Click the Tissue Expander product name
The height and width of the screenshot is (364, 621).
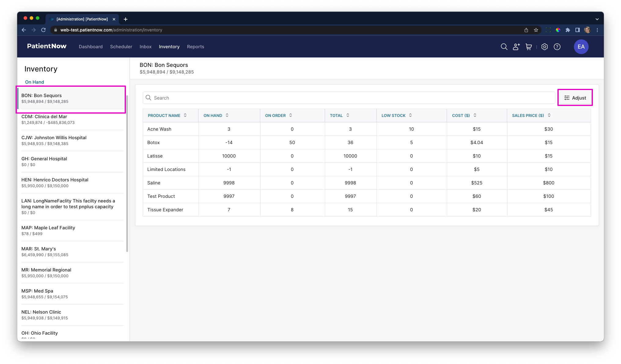[165, 210]
